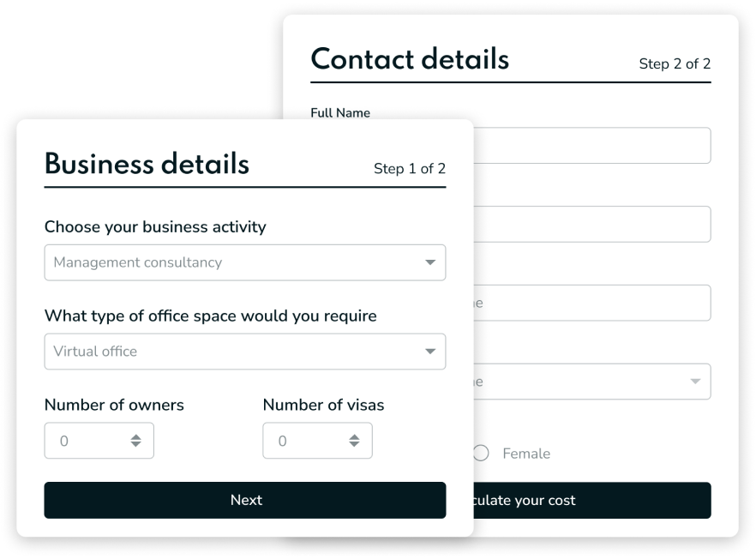Click the Step 1 of 2 indicator
The height and width of the screenshot is (559, 756).
(410, 169)
